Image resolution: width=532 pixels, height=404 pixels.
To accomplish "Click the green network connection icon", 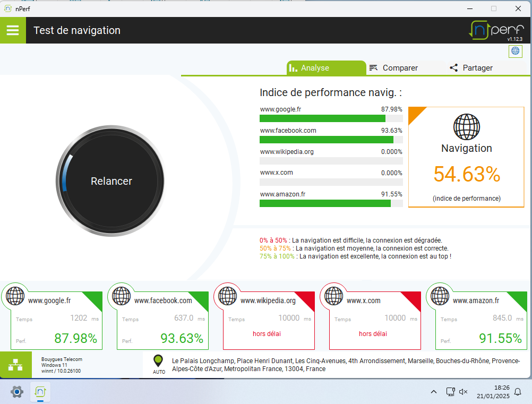I will (x=15, y=365).
